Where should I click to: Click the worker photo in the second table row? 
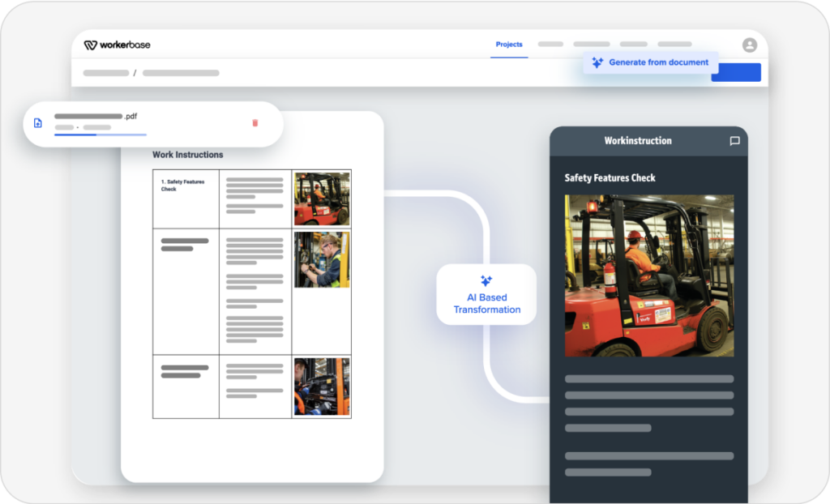click(321, 260)
